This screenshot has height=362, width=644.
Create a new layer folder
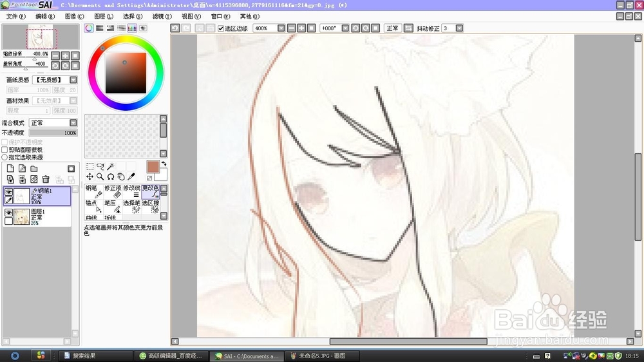[34, 169]
